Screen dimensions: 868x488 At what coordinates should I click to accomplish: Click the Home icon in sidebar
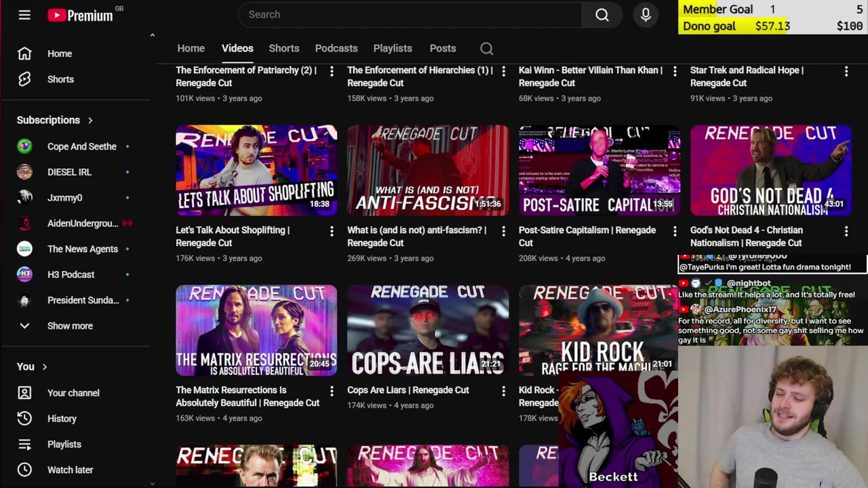point(24,54)
